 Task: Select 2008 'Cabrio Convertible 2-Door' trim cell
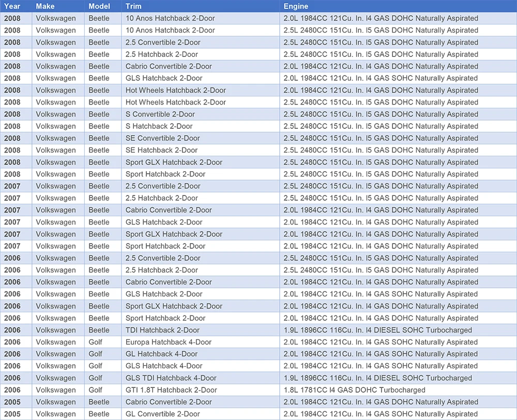click(201, 66)
